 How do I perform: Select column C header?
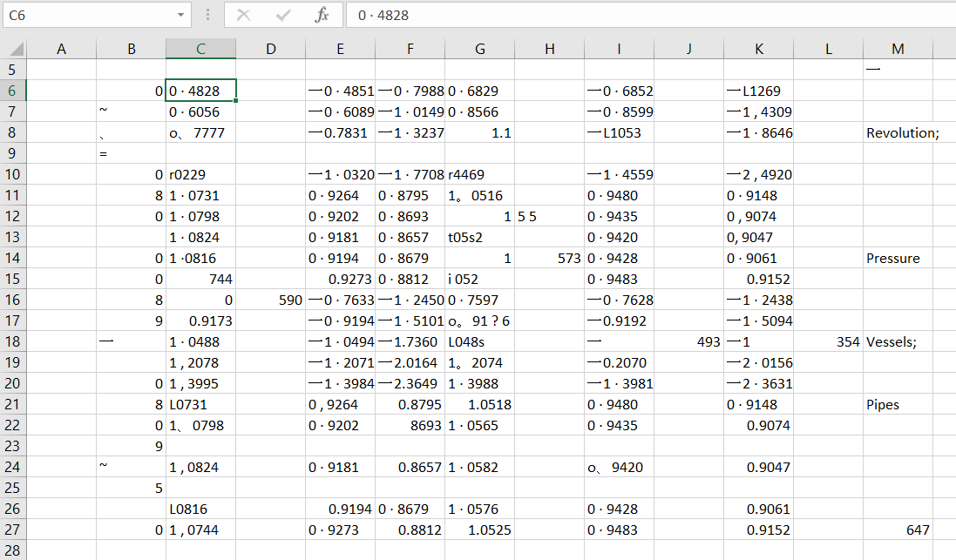[200, 50]
